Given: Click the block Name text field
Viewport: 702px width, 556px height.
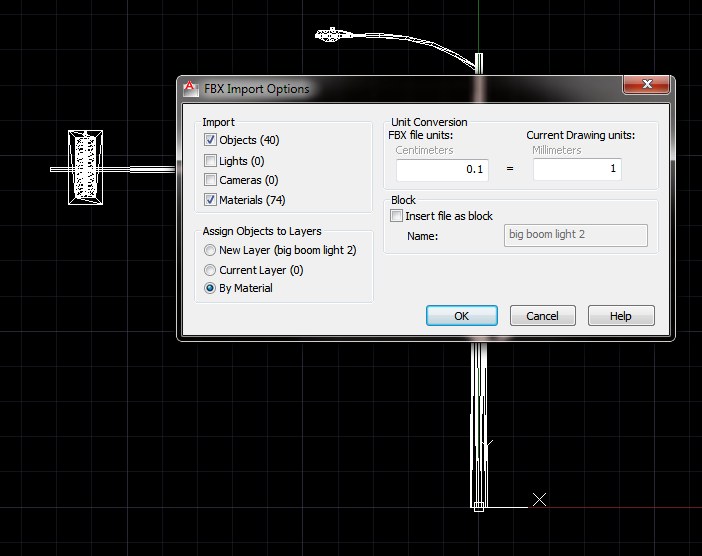Looking at the screenshot, I should click(x=576, y=235).
